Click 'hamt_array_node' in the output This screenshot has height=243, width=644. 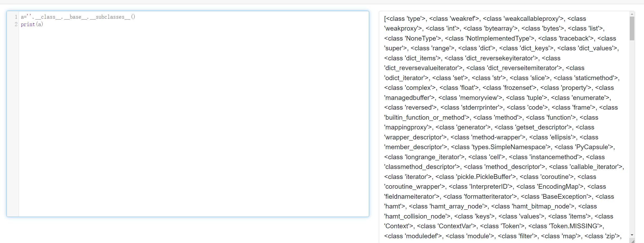coord(457,206)
